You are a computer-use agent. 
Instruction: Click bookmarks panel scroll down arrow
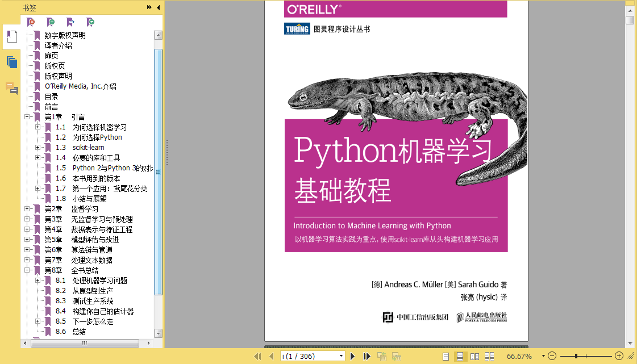pos(159,333)
